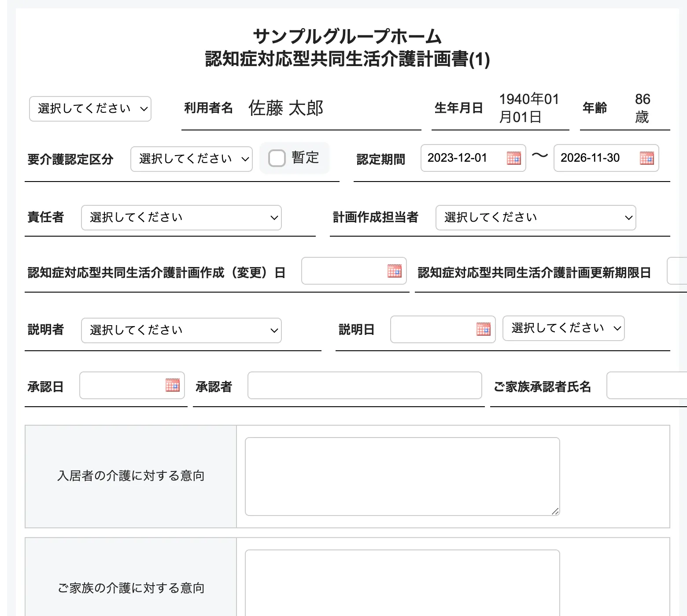Click the 認知症対応型共同生活介護計画書(1) title
The image size is (687, 616).
(347, 59)
